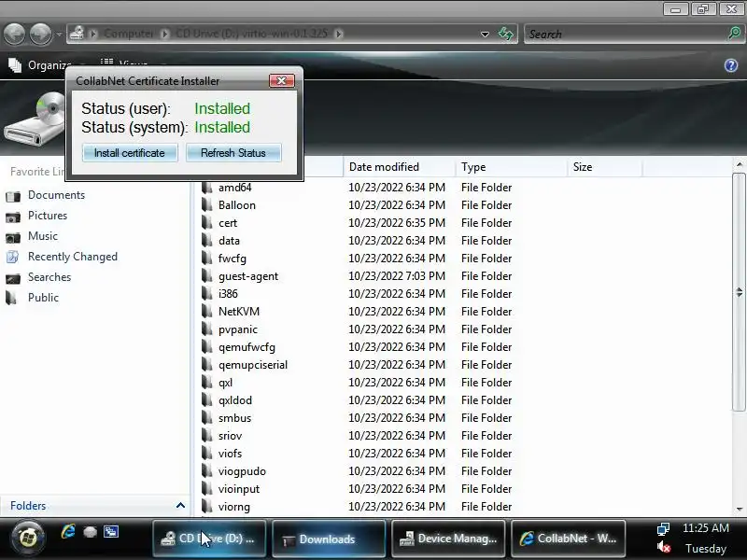This screenshot has height=560, width=747.
Task: Select the qemufwcfg folder icon
Action: (x=206, y=346)
